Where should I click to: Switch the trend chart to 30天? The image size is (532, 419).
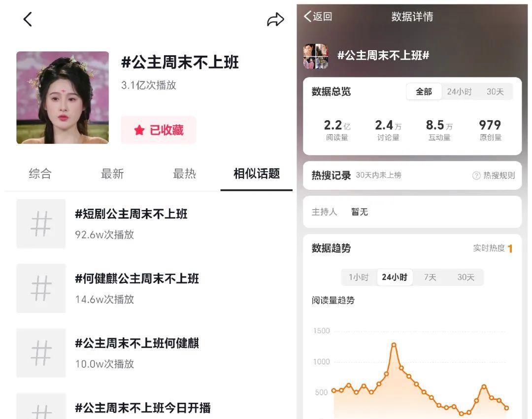(465, 278)
